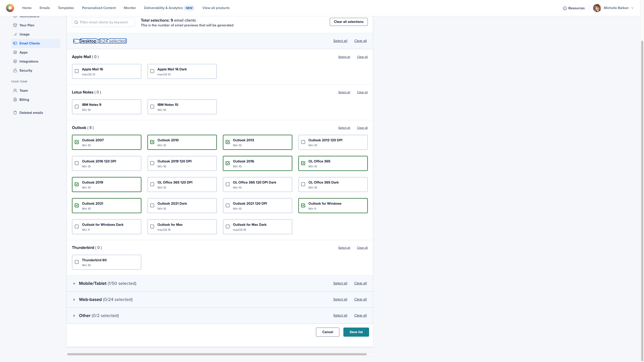The image size is (644, 362).
Task: Check the Outlook 2013 120 DPI checkbox
Action: (303, 142)
